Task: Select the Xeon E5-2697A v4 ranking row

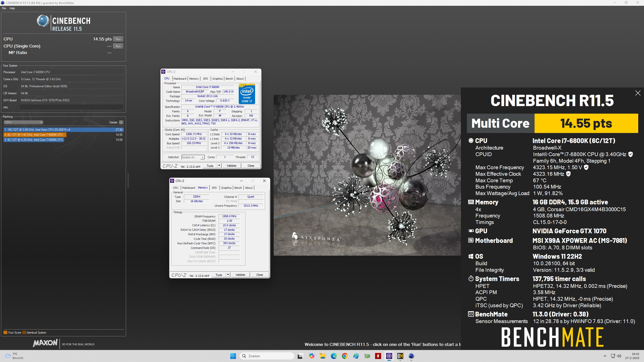Action: coord(63,130)
